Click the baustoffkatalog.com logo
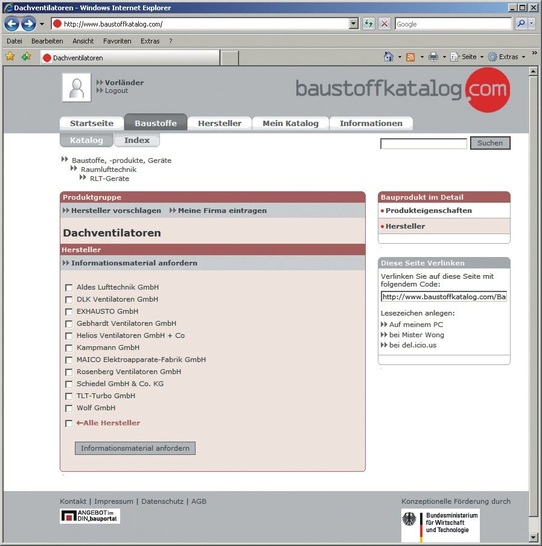 [403, 89]
